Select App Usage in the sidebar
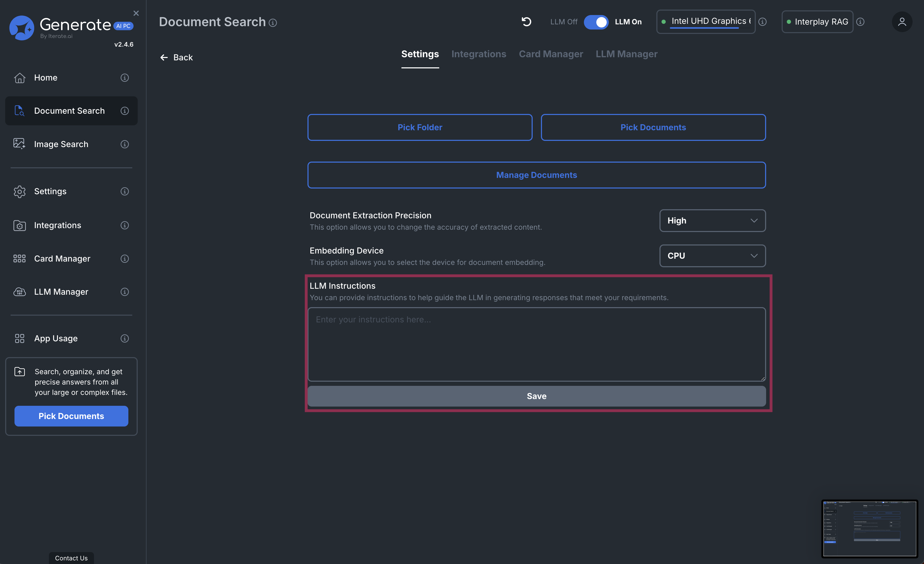This screenshot has width=924, height=564. click(x=71, y=338)
